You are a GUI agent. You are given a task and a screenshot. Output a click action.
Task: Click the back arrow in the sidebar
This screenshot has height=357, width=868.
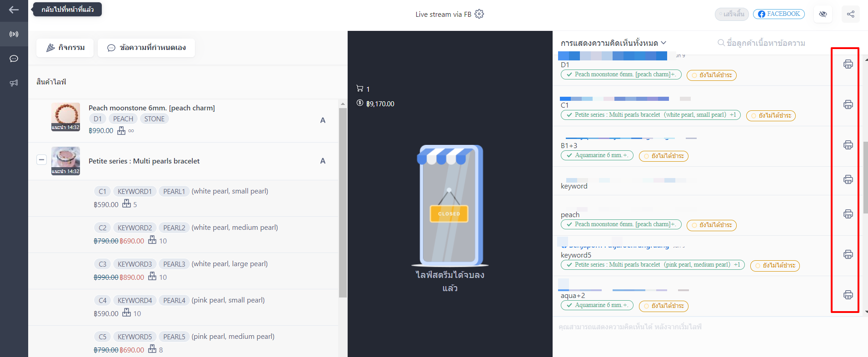[x=14, y=10]
